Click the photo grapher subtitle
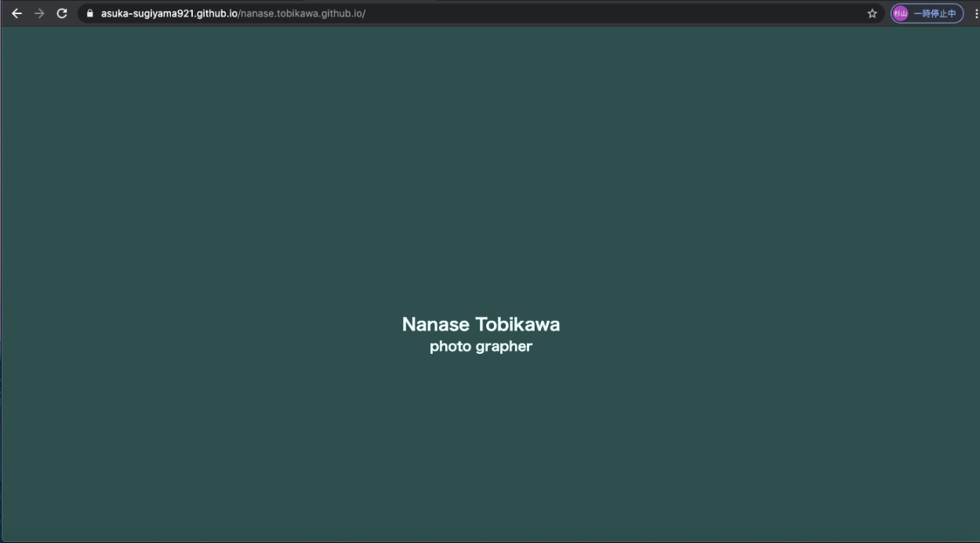This screenshot has width=980, height=543. [x=481, y=347]
